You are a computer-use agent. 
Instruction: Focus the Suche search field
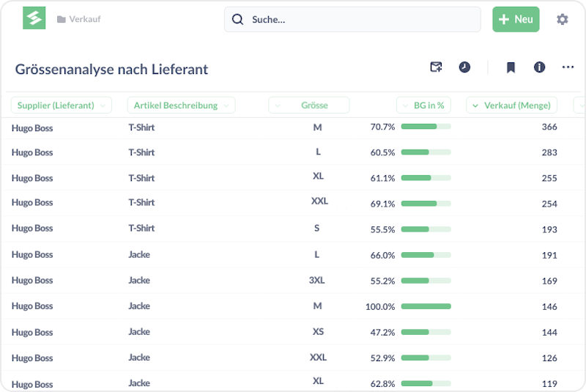[x=352, y=20]
